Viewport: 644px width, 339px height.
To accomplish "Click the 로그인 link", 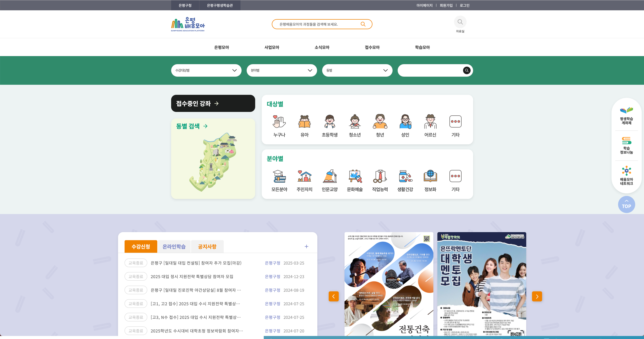I will tap(464, 5).
